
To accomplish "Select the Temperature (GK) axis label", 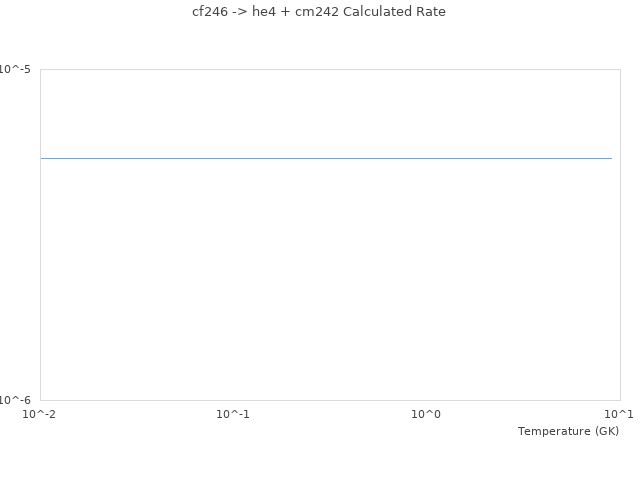I will point(568,431).
